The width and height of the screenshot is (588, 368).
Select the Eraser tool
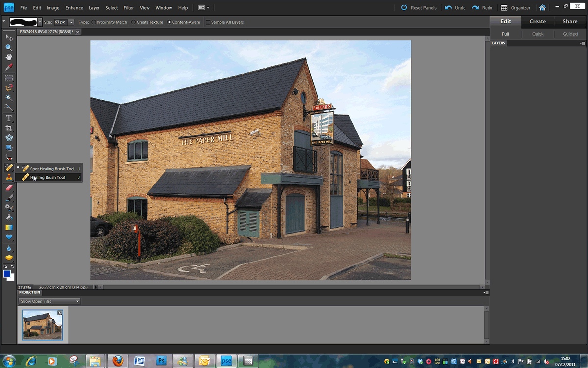point(9,187)
